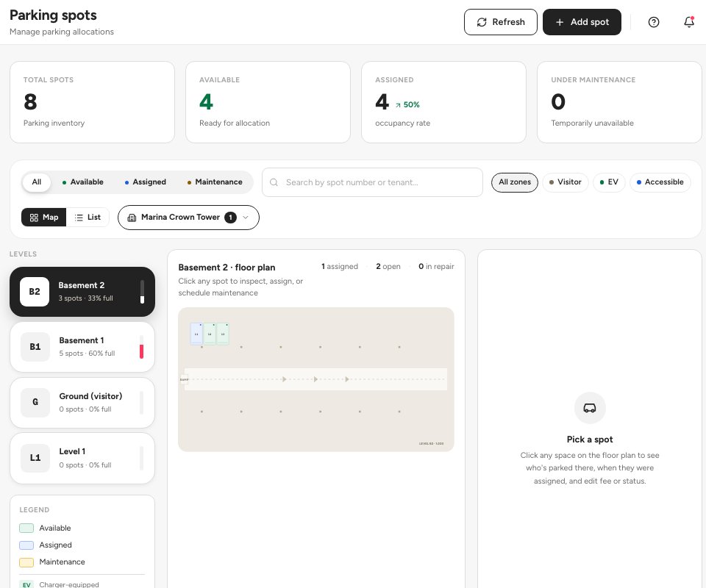
Task: Filter by Accessible zone
Action: (x=660, y=182)
